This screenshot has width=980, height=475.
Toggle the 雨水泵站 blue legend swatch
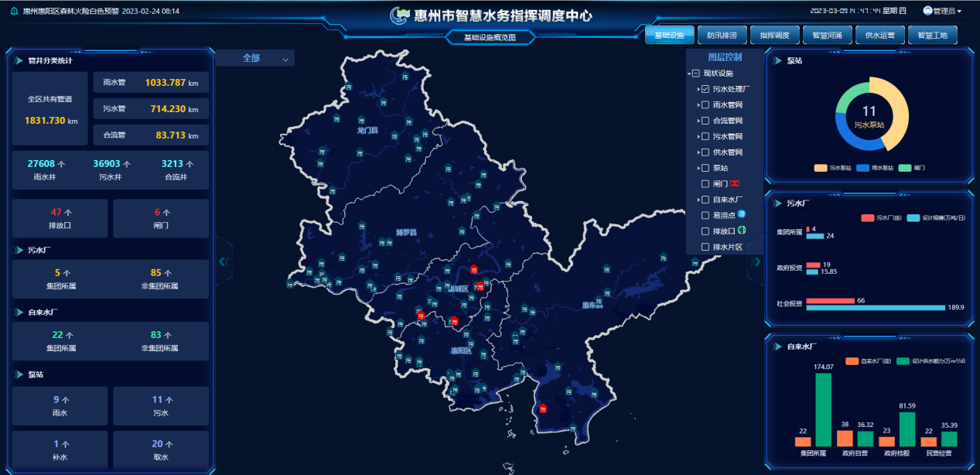click(862, 167)
